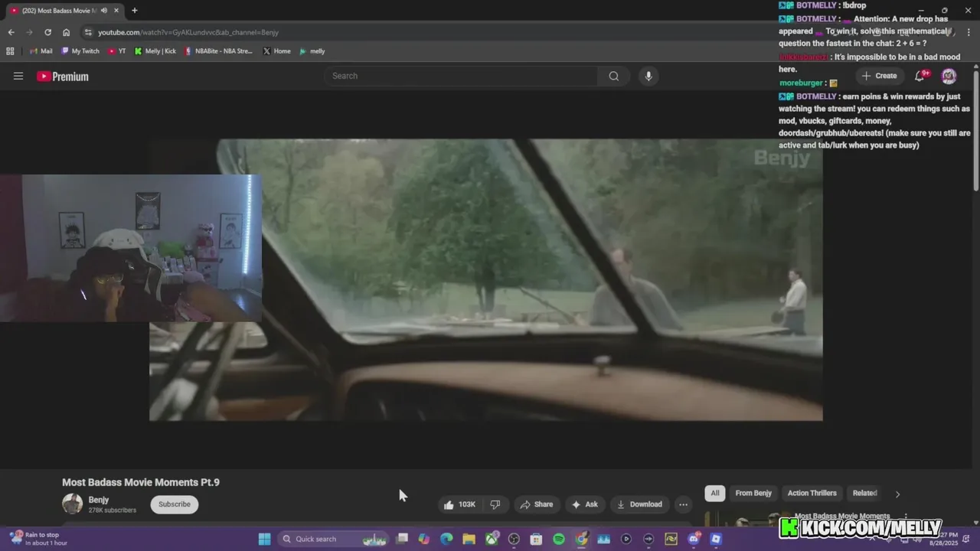Open NBABite bookmark
Viewport: 980px width, 551px height.
point(218,51)
